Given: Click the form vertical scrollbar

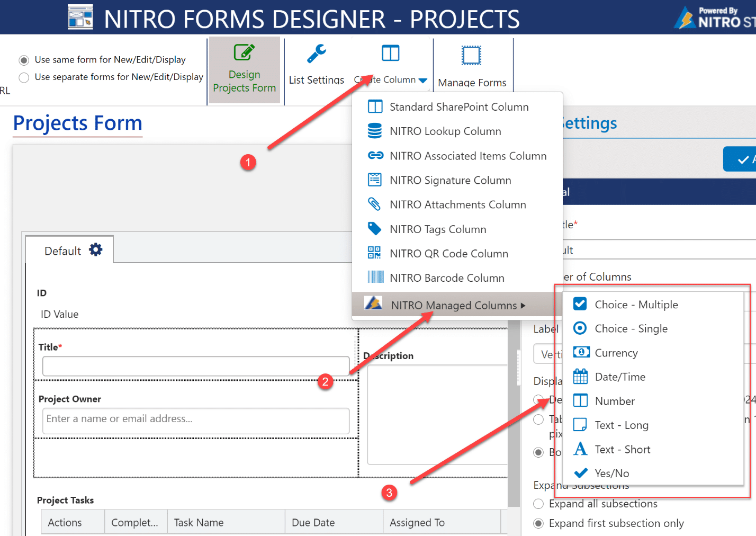Looking at the screenshot, I should tap(514, 413).
